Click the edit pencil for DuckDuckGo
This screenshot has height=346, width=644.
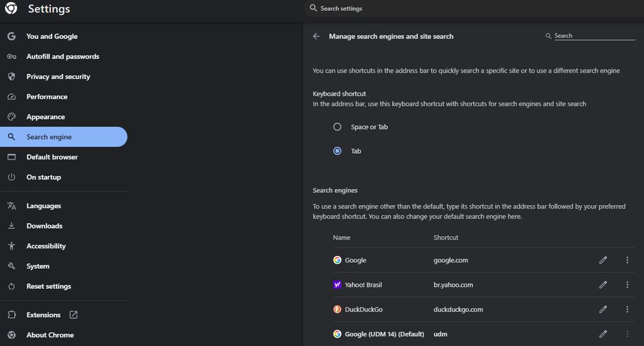tap(603, 309)
